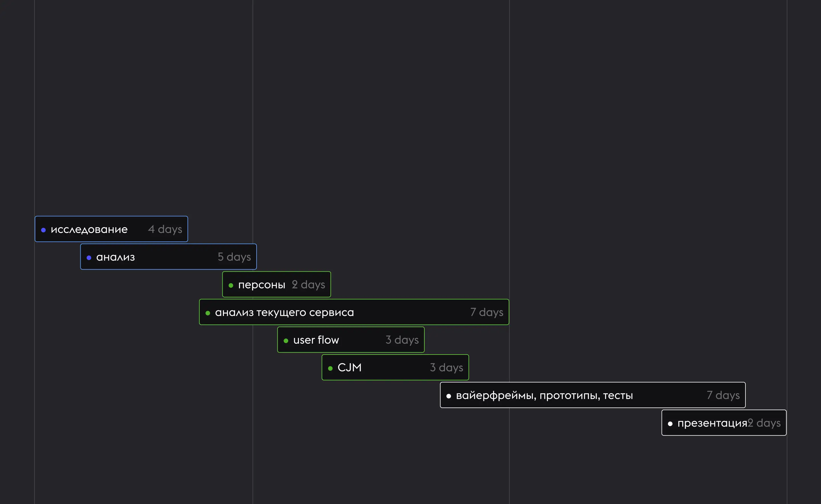Click the презентация task label
Image resolution: width=821 pixels, height=504 pixels.
(712, 423)
